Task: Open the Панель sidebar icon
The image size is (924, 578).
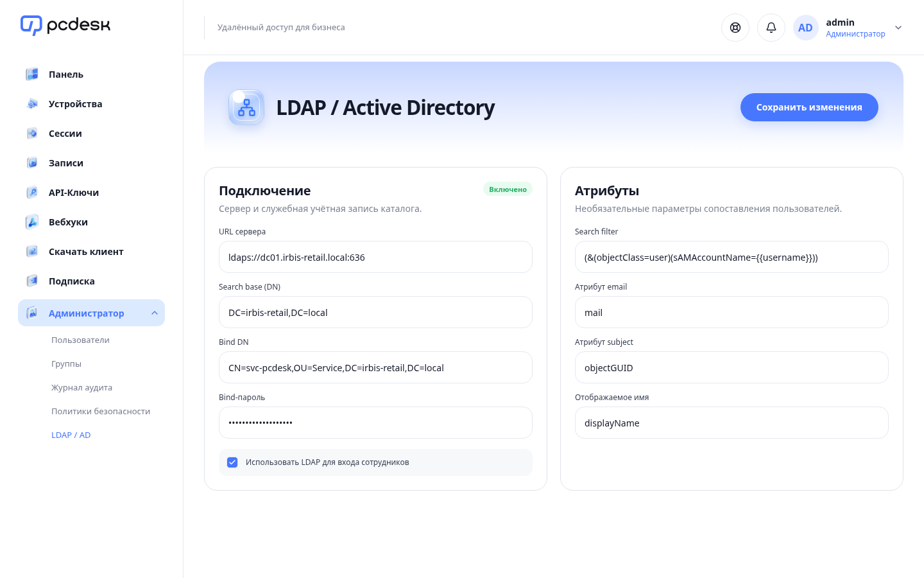Action: point(32,74)
